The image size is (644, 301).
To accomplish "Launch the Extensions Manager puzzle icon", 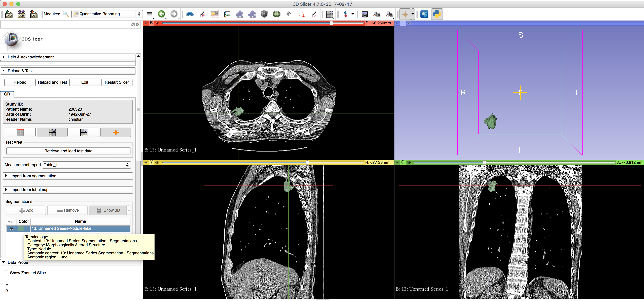I will [x=239, y=14].
